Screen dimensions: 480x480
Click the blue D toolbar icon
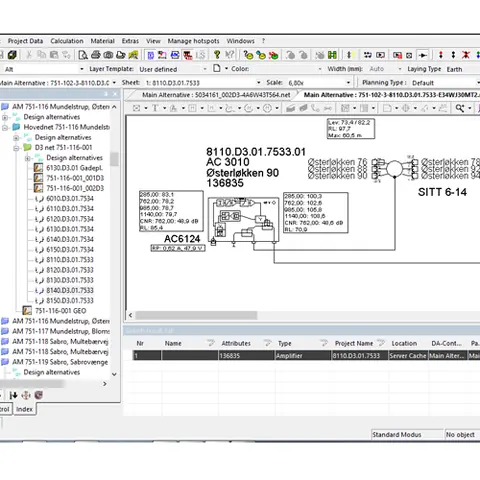[150, 55]
